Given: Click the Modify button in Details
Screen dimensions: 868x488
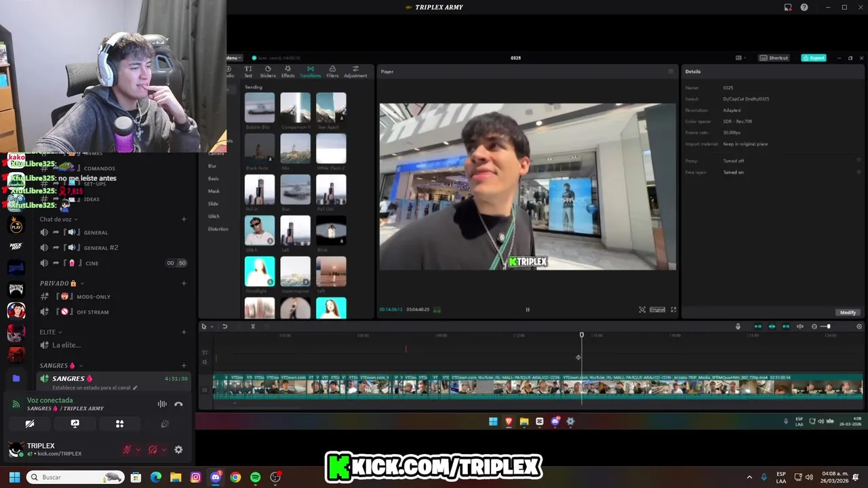Looking at the screenshot, I should pyautogui.click(x=848, y=312).
